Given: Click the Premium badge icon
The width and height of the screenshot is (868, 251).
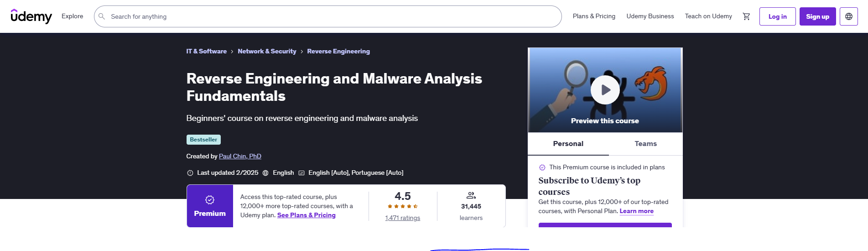Looking at the screenshot, I should click(x=210, y=200).
